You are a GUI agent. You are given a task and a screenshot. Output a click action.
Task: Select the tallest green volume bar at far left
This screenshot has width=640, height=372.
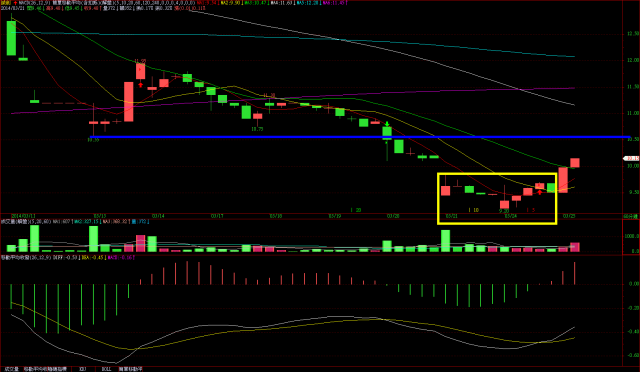pos(35,238)
